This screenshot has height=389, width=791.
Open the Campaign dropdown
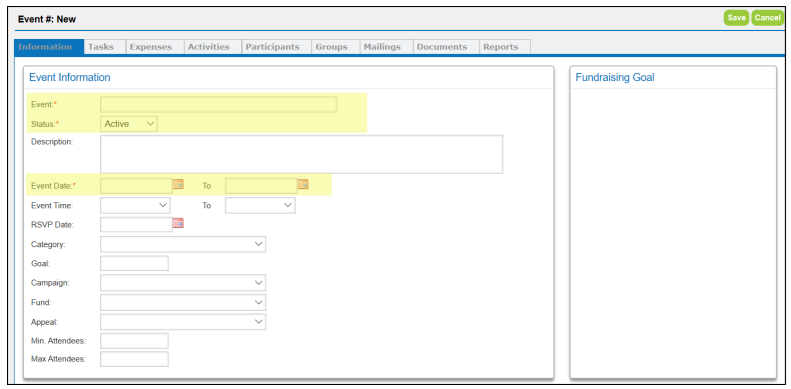click(x=183, y=283)
